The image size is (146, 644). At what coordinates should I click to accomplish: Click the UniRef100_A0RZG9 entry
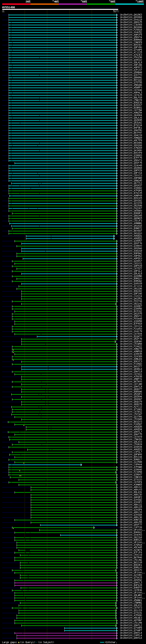(131, 251)
